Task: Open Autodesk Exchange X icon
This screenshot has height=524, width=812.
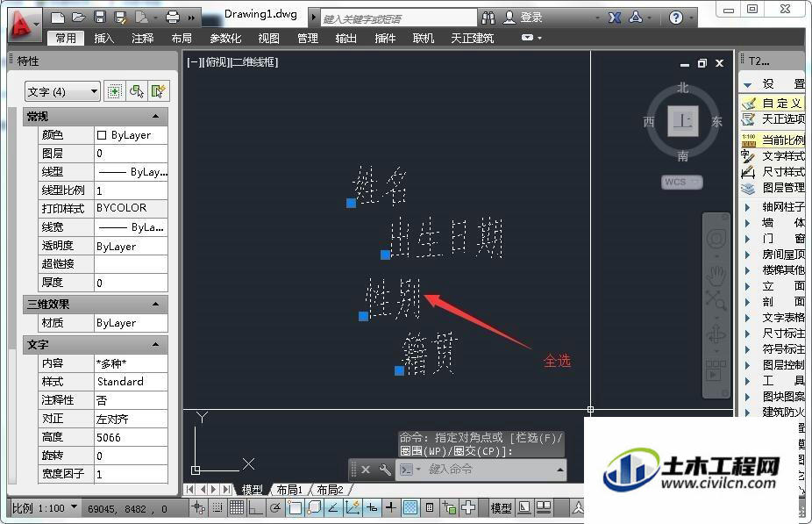Action: tap(614, 18)
